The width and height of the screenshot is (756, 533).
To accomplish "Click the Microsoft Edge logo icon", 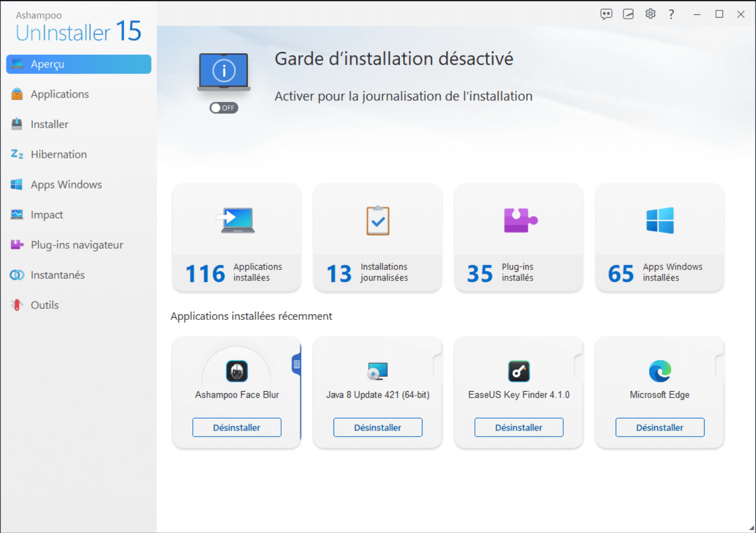I will (660, 371).
